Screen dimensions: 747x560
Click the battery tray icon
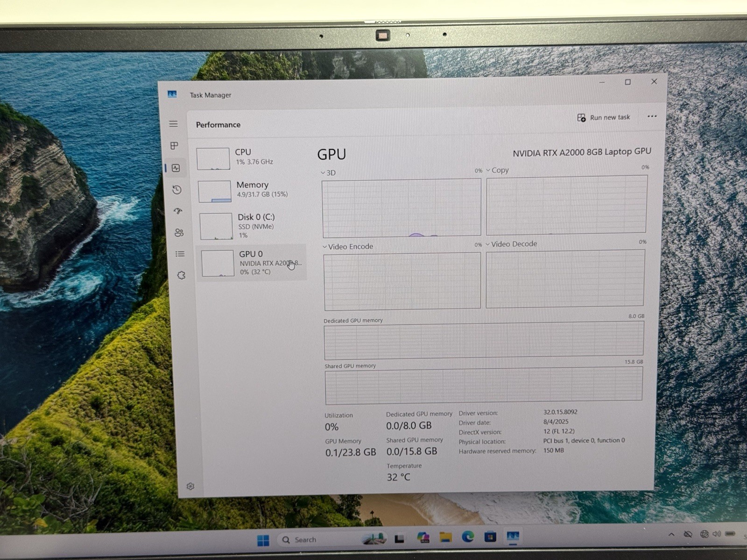click(x=730, y=533)
